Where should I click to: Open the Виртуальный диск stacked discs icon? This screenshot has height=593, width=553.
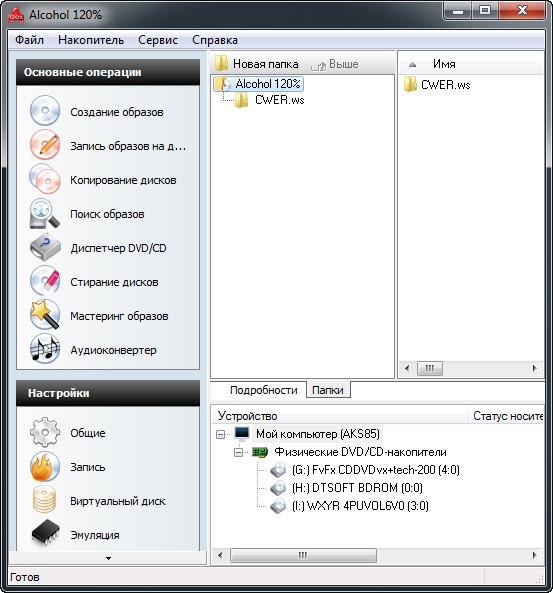pos(44,500)
